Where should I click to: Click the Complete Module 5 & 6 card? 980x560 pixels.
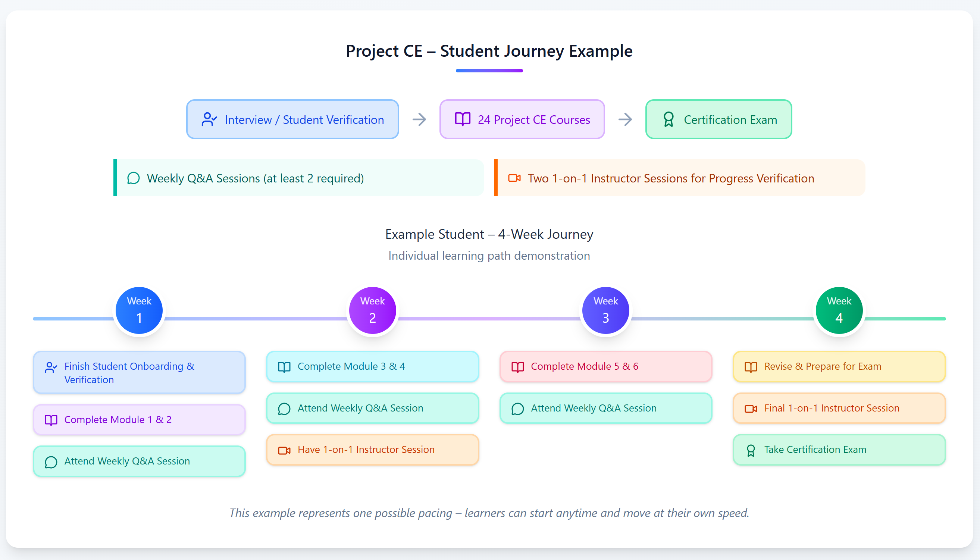[x=605, y=366]
